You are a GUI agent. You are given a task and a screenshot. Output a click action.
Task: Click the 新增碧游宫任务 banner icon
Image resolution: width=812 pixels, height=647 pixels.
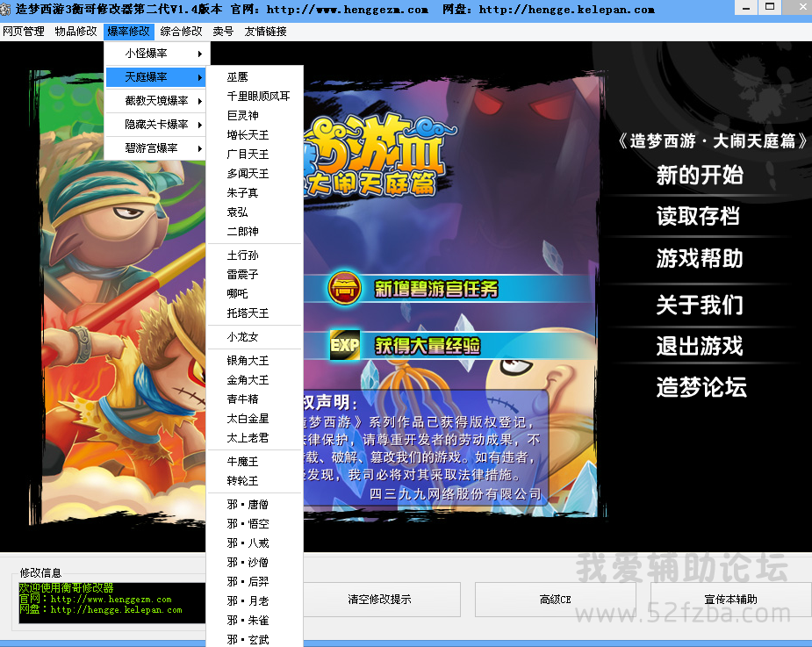coord(344,287)
